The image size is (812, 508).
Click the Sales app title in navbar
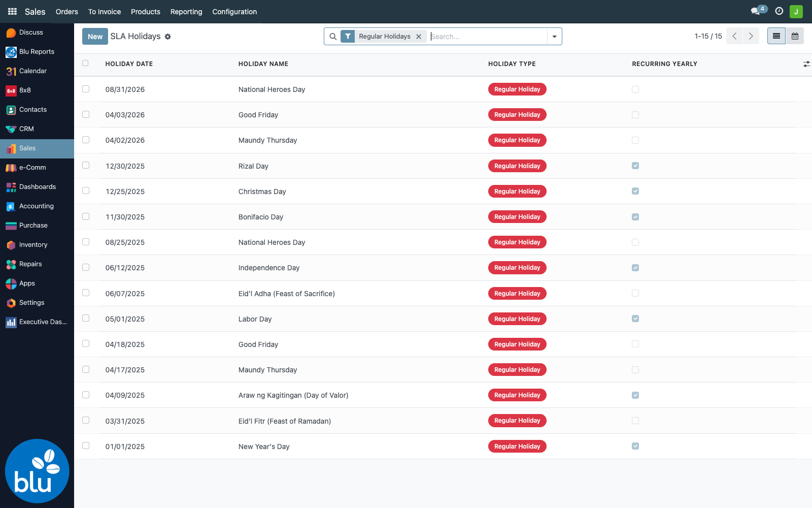(35, 12)
